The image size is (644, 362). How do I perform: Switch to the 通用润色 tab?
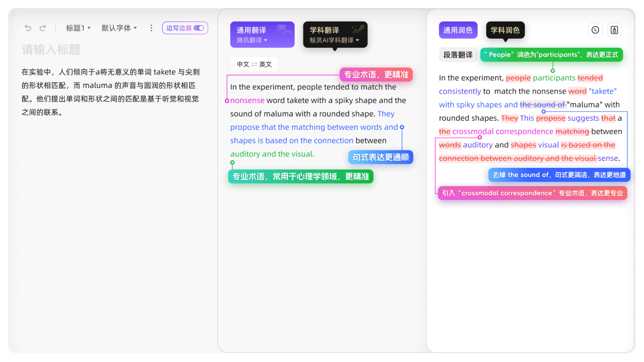[x=457, y=30]
